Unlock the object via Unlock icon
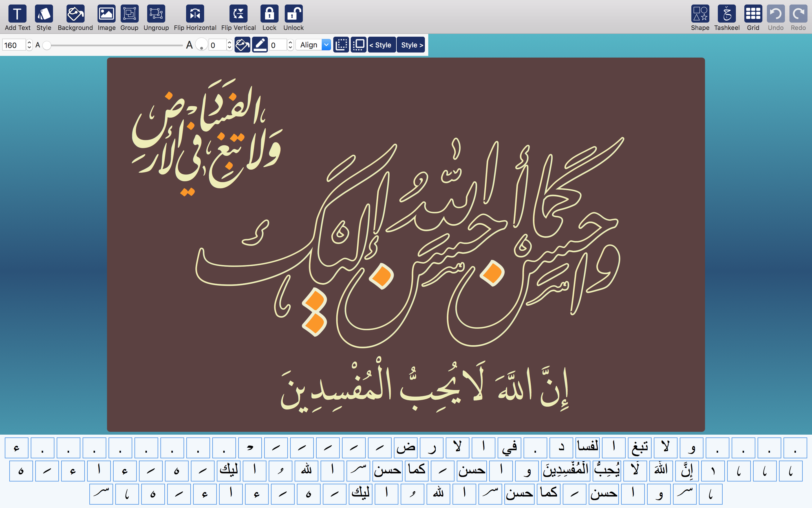 point(294,18)
